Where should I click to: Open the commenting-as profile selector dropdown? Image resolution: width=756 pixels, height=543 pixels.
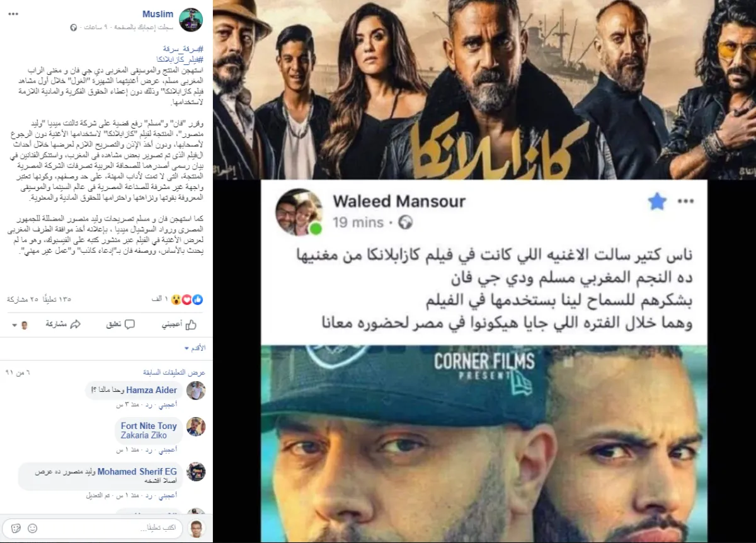click(20, 325)
